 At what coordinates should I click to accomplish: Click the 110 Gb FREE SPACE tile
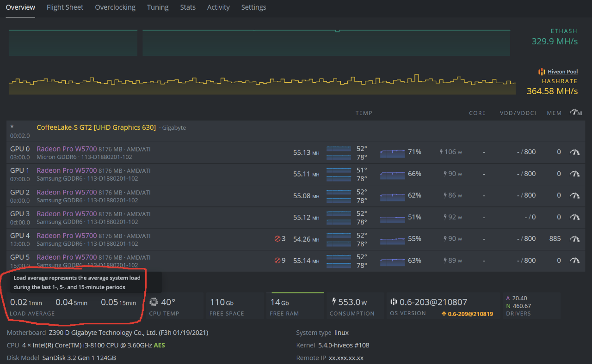[x=235, y=306]
